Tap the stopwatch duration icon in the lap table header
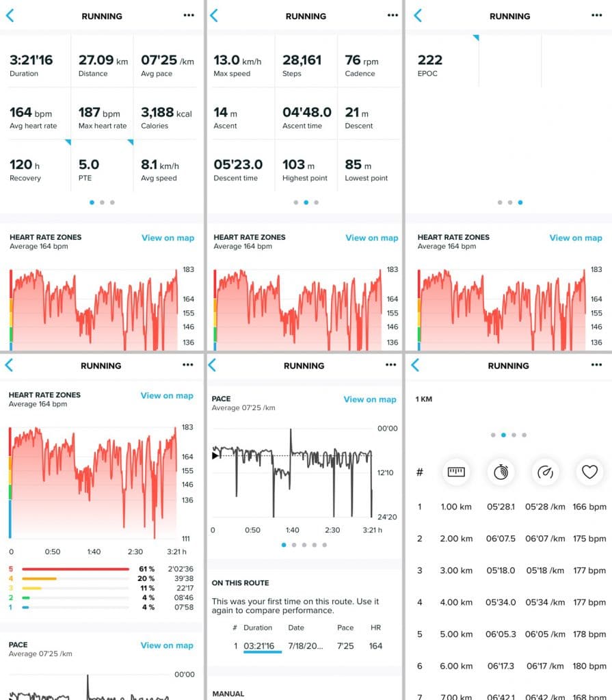 pyautogui.click(x=501, y=472)
